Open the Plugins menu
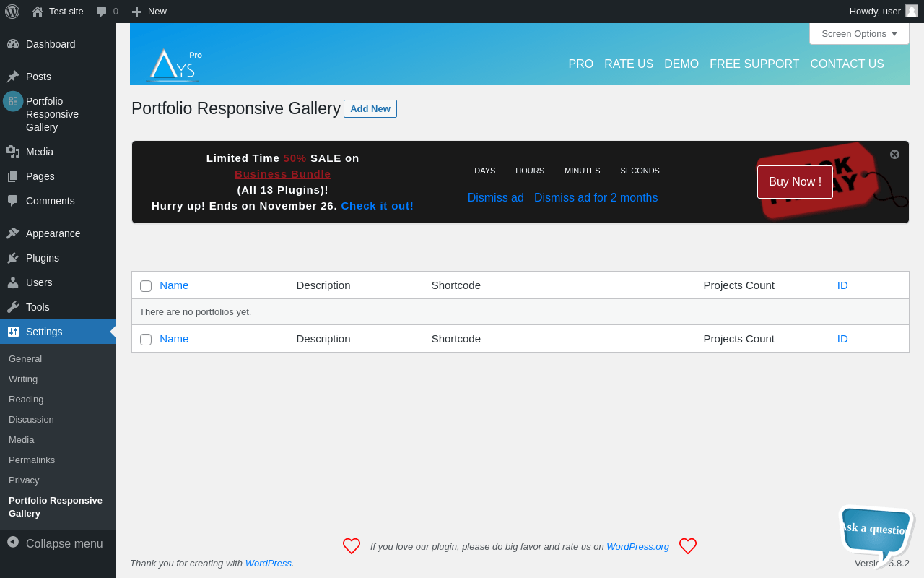The width and height of the screenshot is (924, 578). pos(58,258)
